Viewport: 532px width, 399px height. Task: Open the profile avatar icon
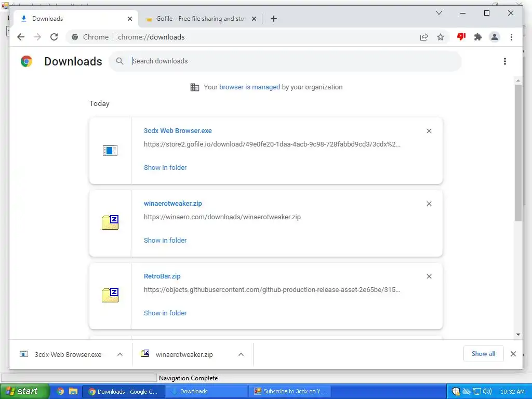click(495, 37)
